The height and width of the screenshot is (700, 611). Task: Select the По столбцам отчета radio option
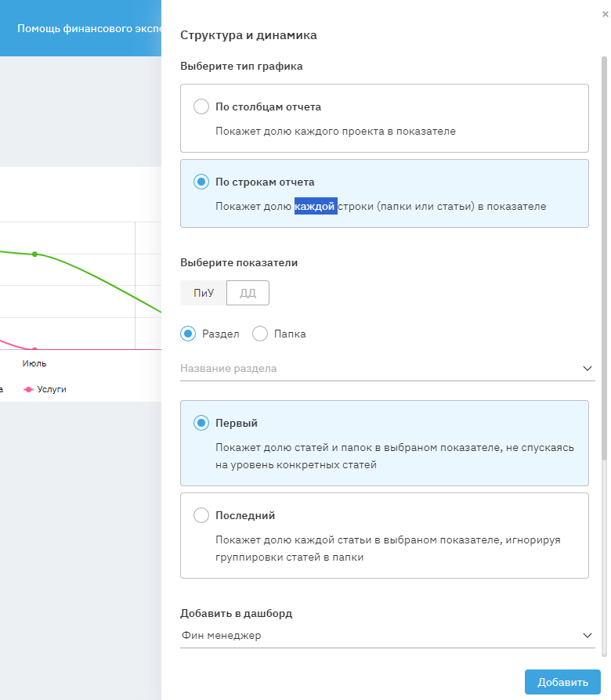click(201, 106)
